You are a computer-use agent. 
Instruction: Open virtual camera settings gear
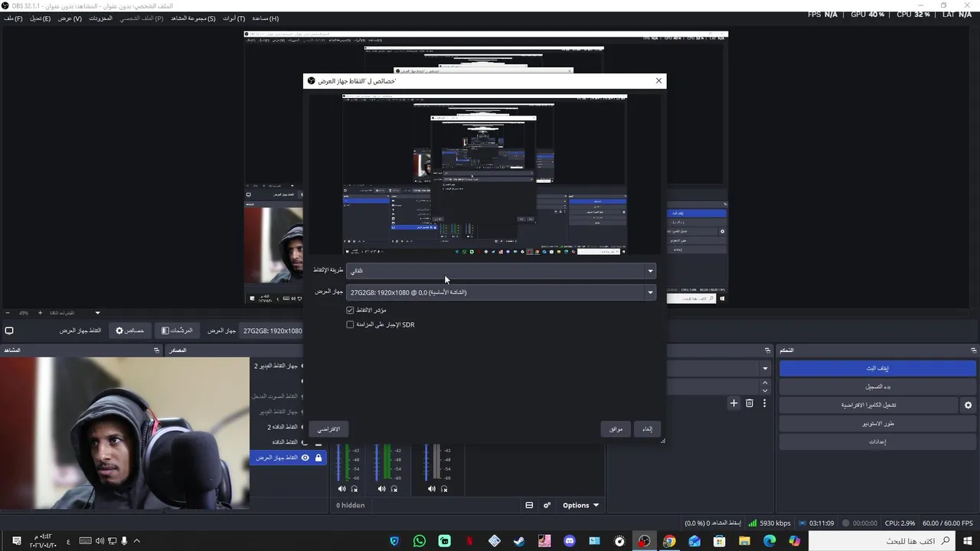968,405
